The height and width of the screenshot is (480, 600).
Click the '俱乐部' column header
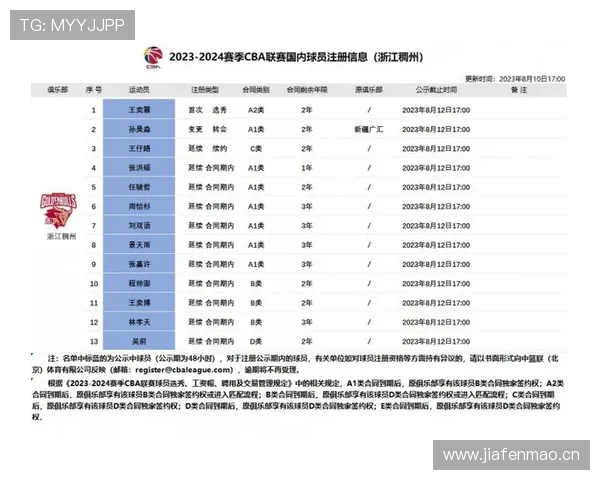(x=57, y=90)
